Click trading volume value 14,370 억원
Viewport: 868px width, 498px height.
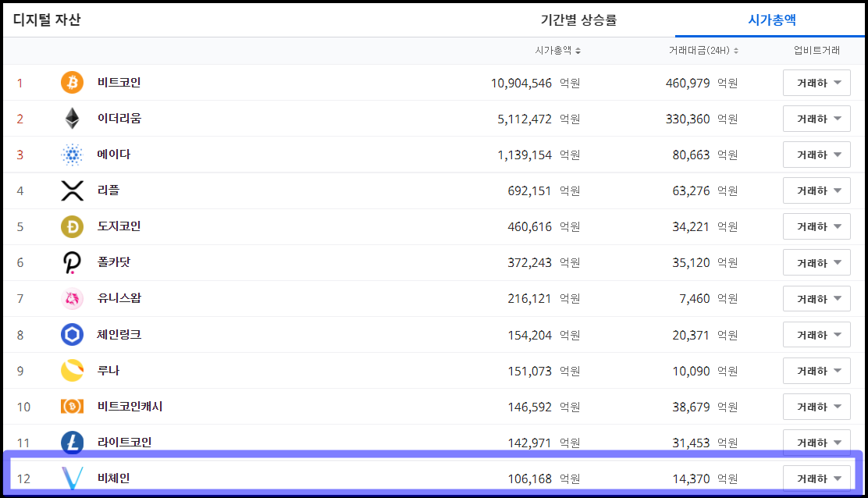[706, 478]
